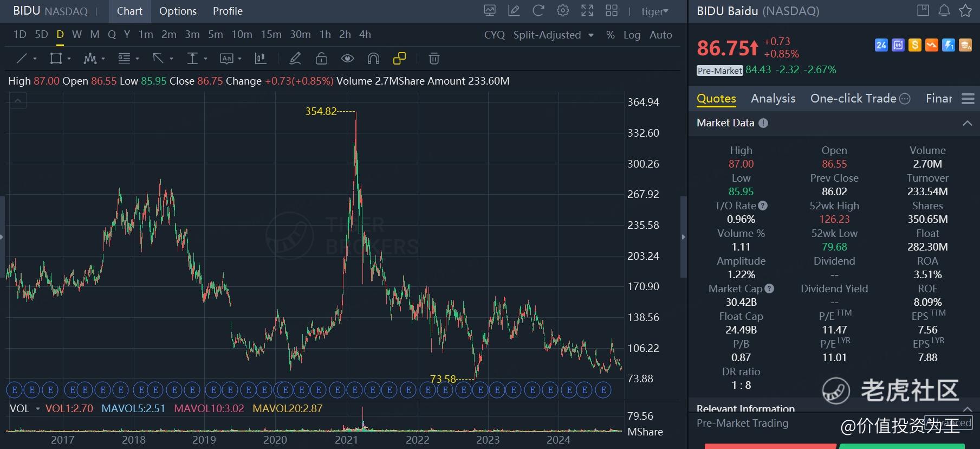The height and width of the screenshot is (449, 980).
Task: Click the orange downward trend badge
Action: click(932, 45)
